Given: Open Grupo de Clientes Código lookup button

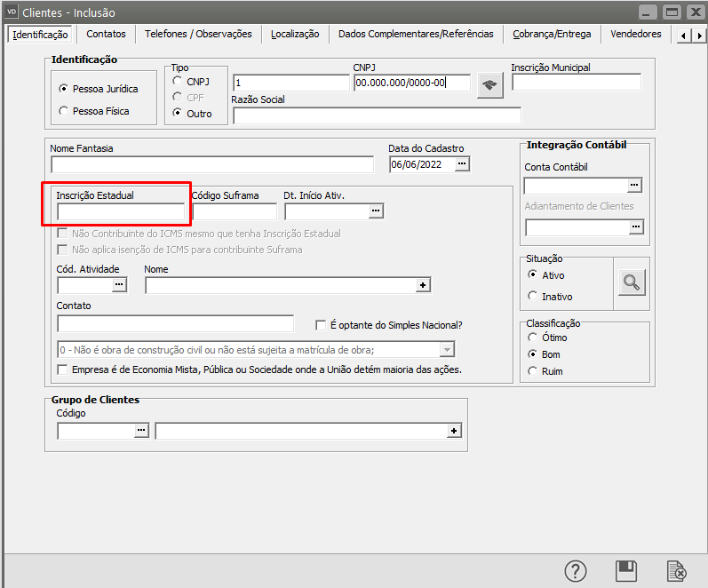Looking at the screenshot, I should [x=141, y=431].
